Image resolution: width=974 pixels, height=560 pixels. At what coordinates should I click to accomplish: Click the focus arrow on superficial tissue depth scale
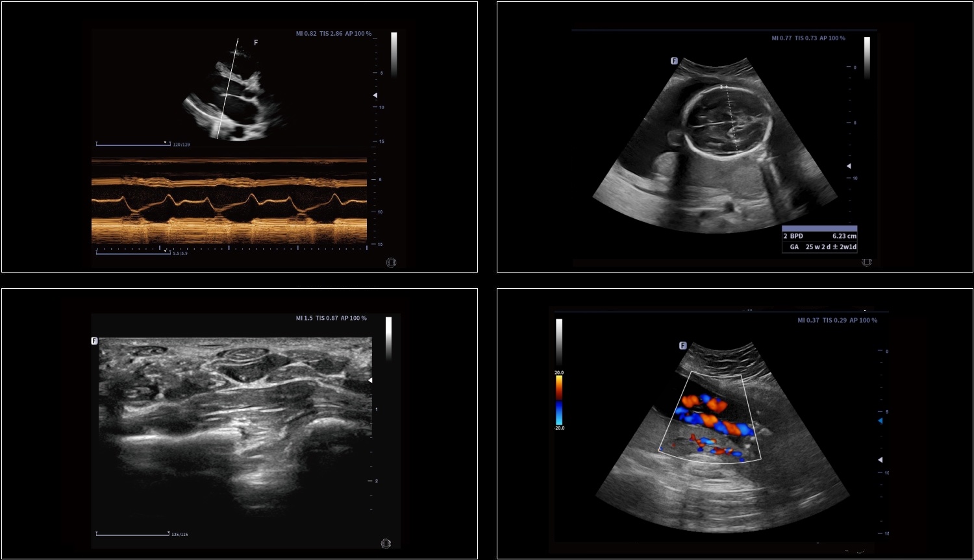click(x=370, y=380)
